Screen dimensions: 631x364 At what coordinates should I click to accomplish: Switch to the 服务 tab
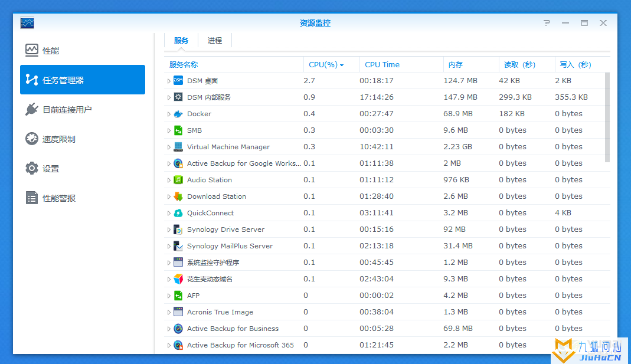click(181, 41)
